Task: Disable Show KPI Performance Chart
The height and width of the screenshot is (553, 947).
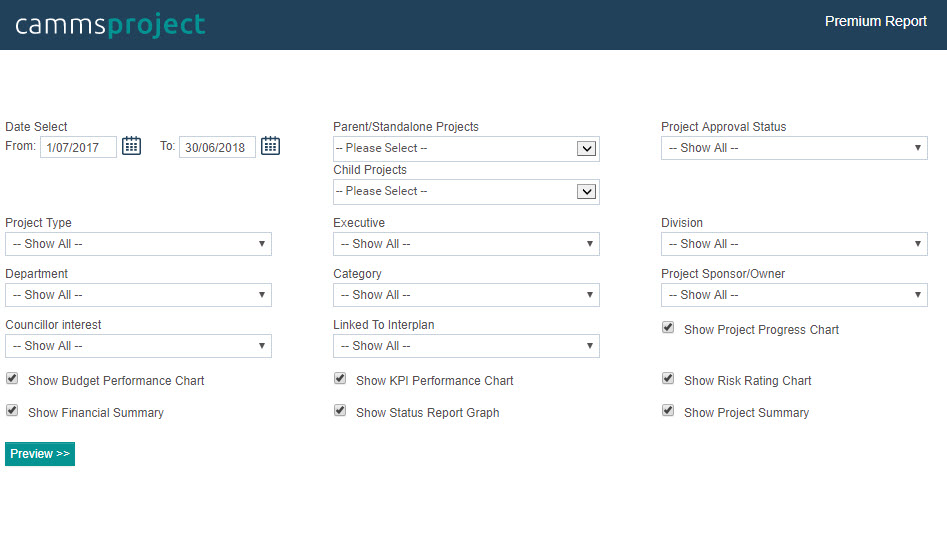Action: point(340,379)
